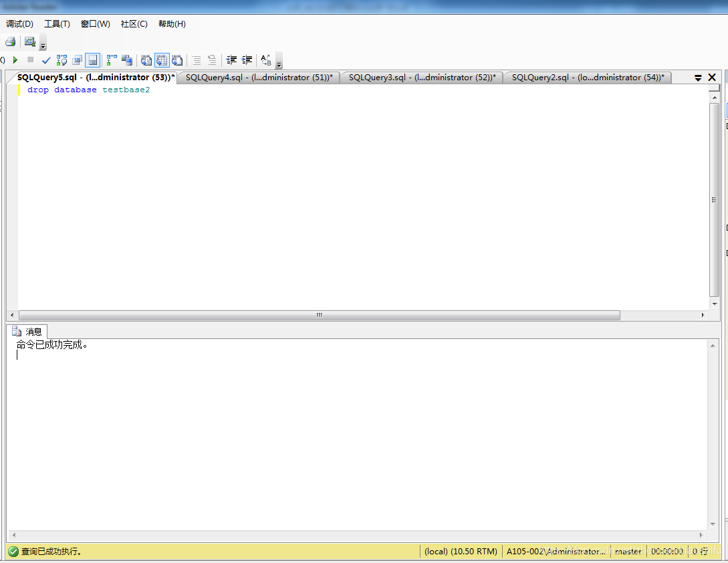
Task: Open the Query Options dialog icon
Action: tap(78, 60)
